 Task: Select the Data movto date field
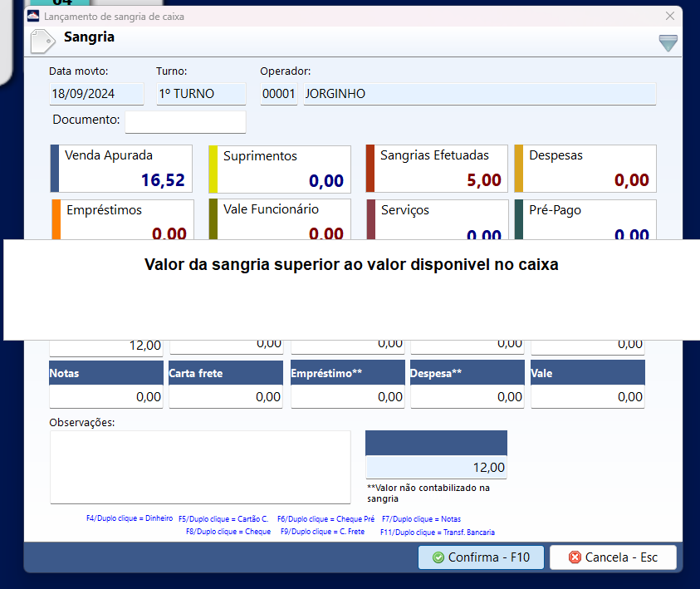pyautogui.click(x=96, y=94)
